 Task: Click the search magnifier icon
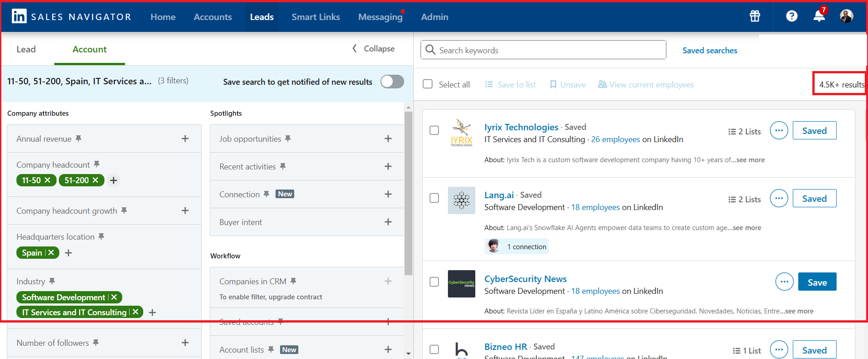(430, 50)
